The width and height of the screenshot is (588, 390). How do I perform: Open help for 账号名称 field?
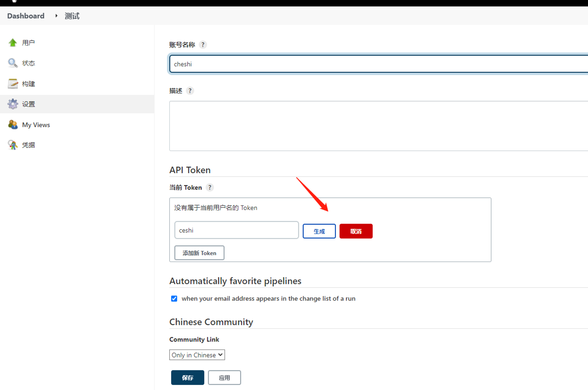(x=203, y=45)
